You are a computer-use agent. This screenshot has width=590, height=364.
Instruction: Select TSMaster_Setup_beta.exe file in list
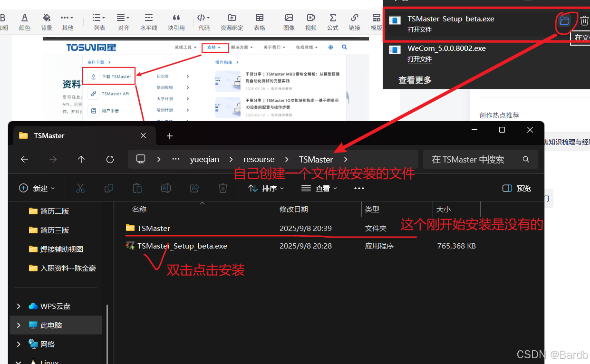click(x=182, y=246)
